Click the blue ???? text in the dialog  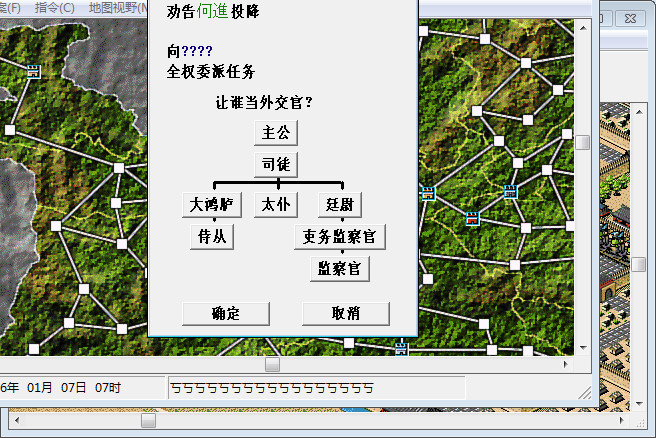(197, 51)
